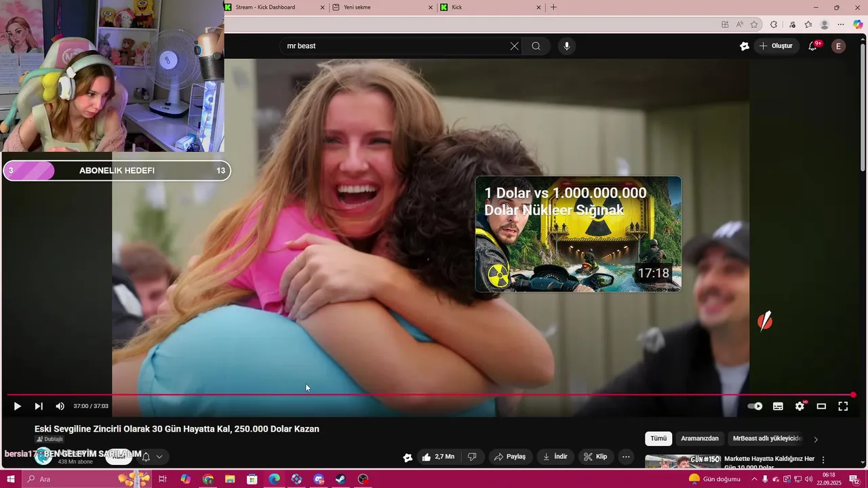Screen dimensions: 868x488
Task: Open the E account avatar menu
Action: [x=839, y=46]
